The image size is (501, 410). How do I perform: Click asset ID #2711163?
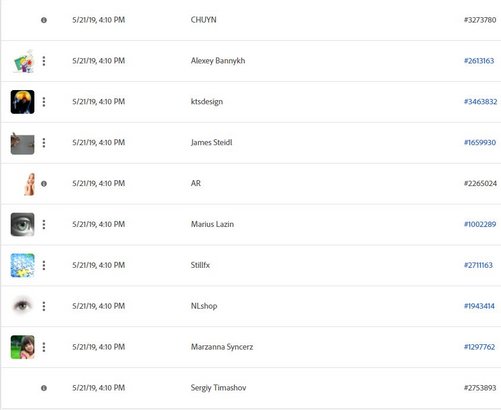tap(478, 265)
